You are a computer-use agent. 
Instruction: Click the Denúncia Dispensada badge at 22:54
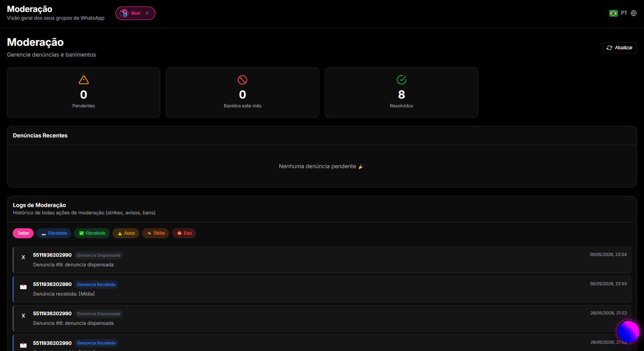click(99, 255)
